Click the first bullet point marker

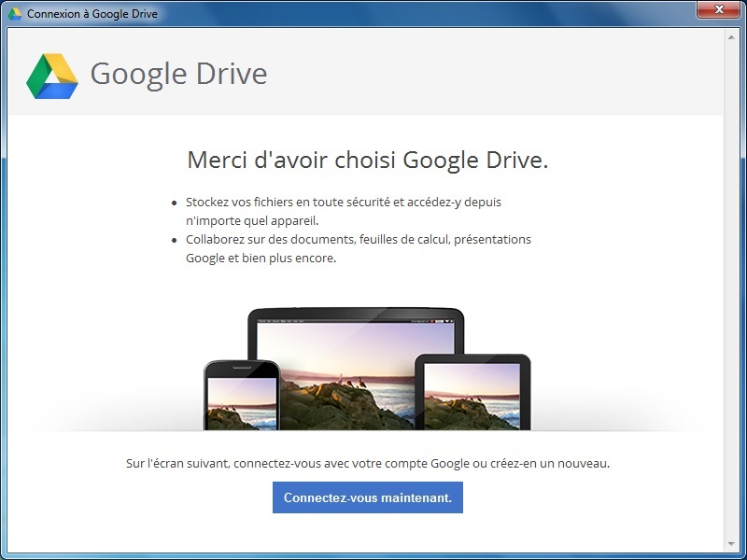click(x=175, y=203)
